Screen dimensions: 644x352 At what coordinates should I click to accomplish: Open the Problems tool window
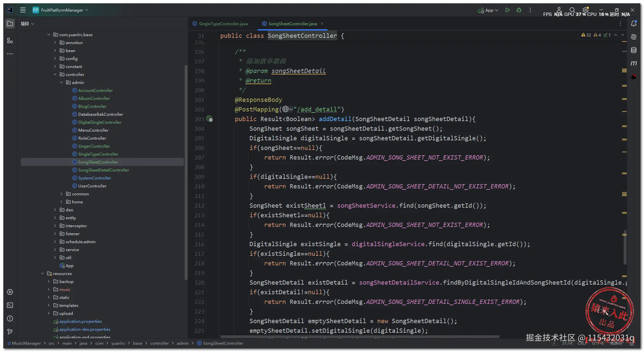coord(10,318)
